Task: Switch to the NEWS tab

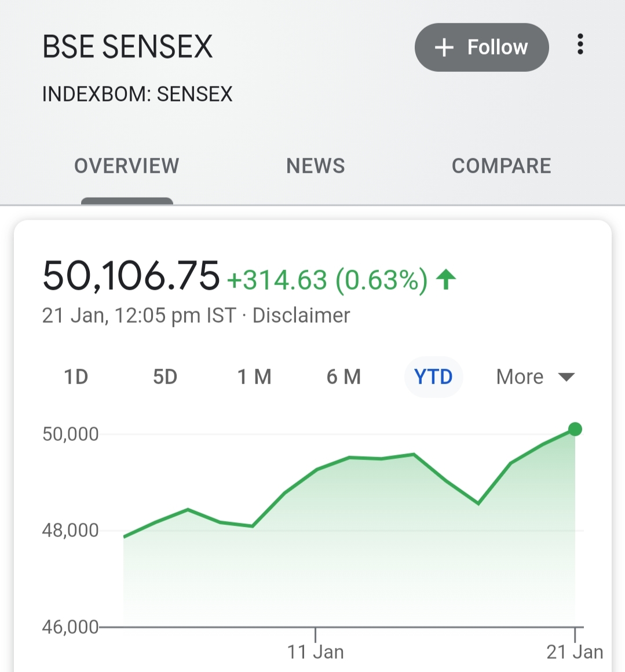Action: tap(315, 166)
